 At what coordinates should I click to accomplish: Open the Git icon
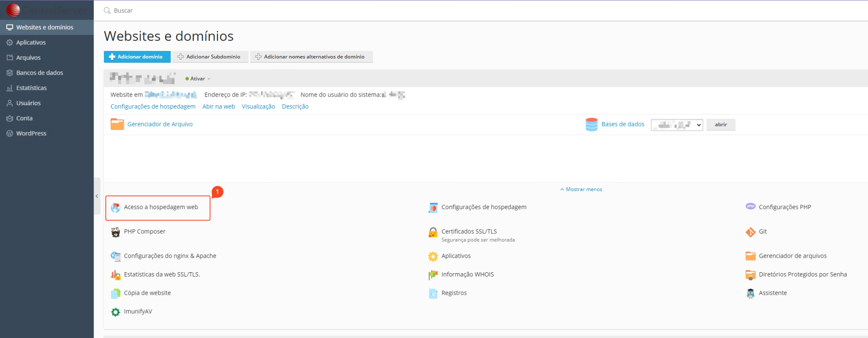[x=750, y=232]
